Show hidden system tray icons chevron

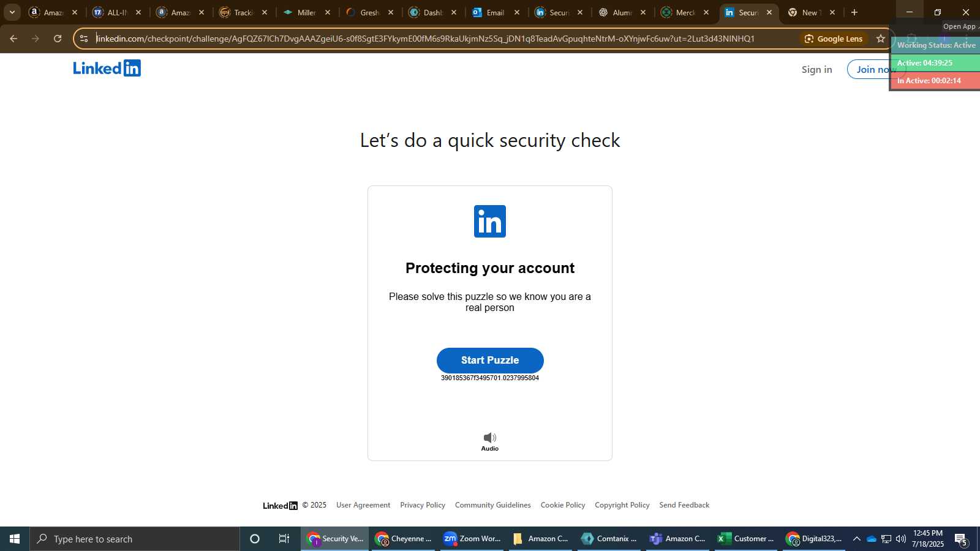click(856, 539)
